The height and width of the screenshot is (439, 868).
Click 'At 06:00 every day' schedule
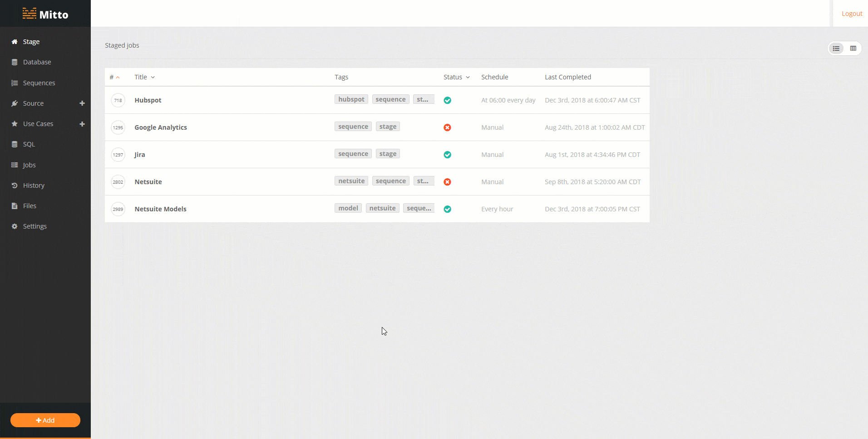point(508,100)
